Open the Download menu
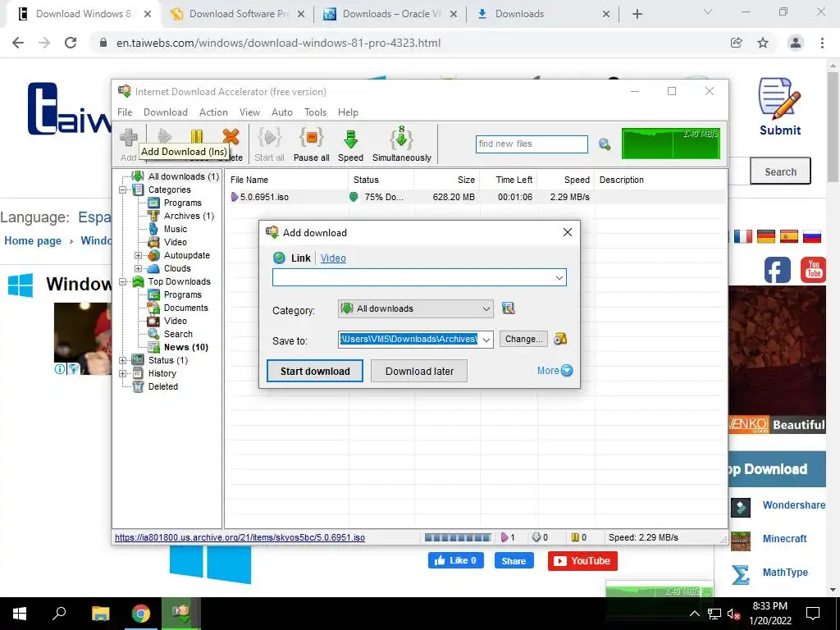The width and height of the screenshot is (840, 630). [x=166, y=112]
